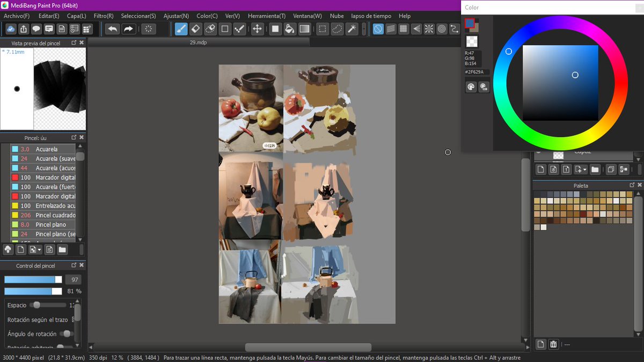Click the #2F629A hex color field

click(477, 72)
